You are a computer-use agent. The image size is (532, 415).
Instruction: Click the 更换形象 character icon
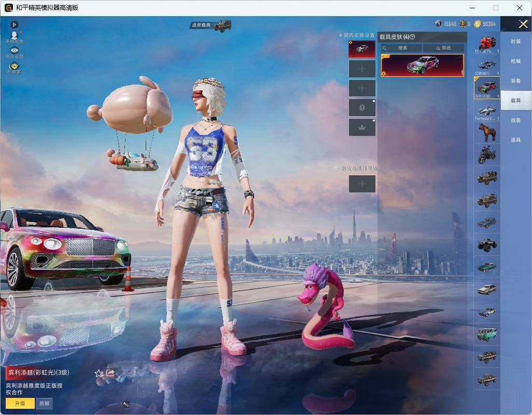pyautogui.click(x=14, y=37)
